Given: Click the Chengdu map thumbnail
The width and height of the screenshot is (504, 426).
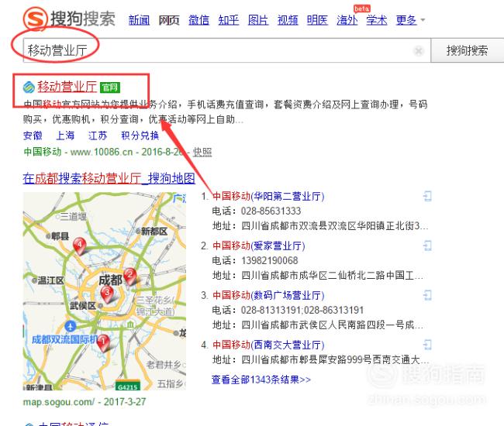Looking at the screenshot, I should click(105, 291).
